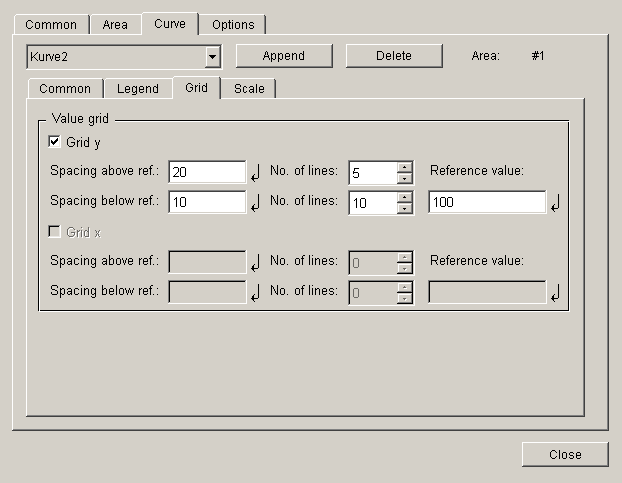
Task: Increase No. of lines above reference
Action: pos(404,167)
